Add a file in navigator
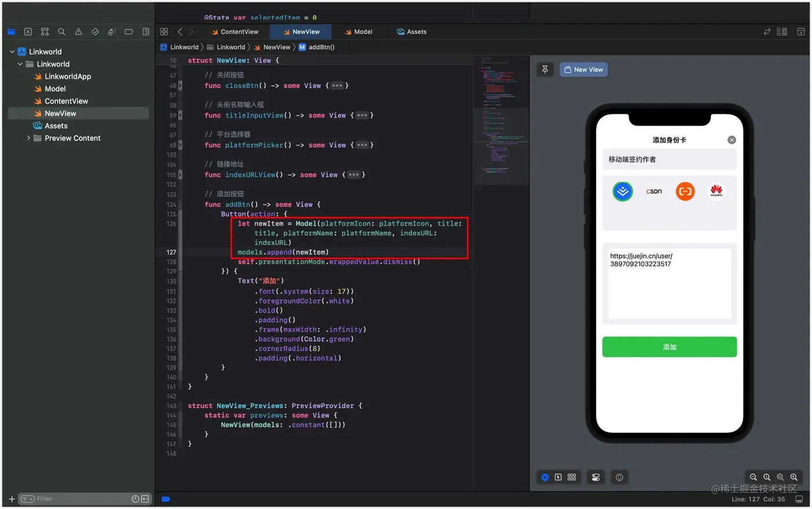The image size is (812, 509). 12,499
